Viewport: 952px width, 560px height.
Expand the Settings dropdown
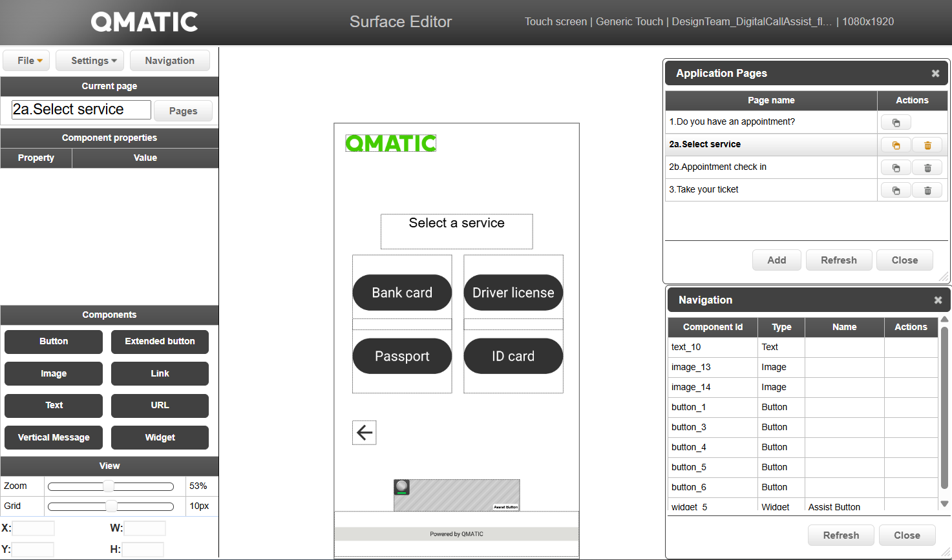[x=90, y=61]
